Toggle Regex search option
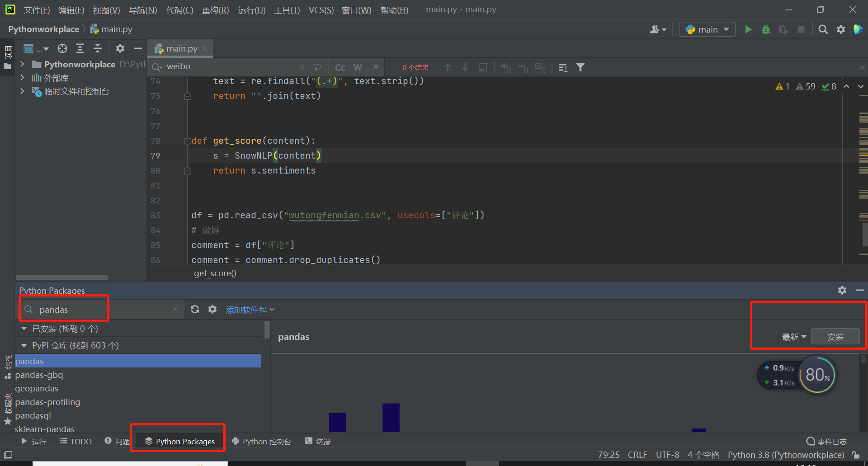 pos(375,67)
